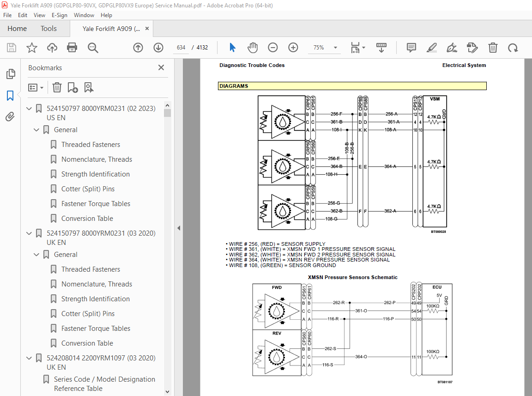Open the first Nomenclature, Threads bookmark under US EN
Screen dimensions: 532x396
point(97,159)
